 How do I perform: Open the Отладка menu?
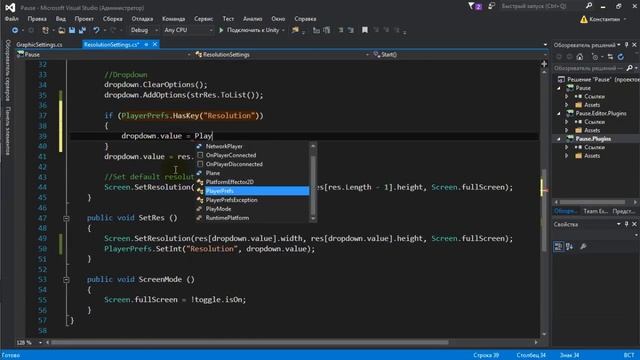(142, 19)
